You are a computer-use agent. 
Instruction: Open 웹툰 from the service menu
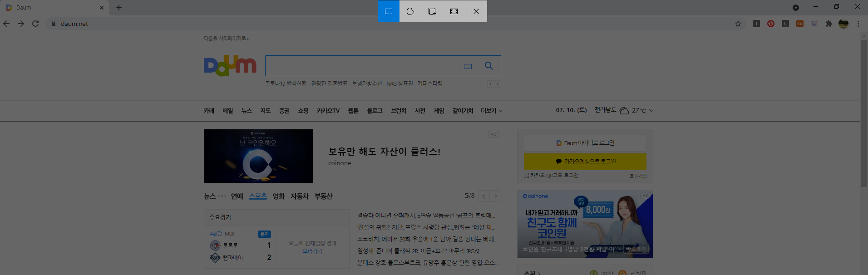pos(353,111)
